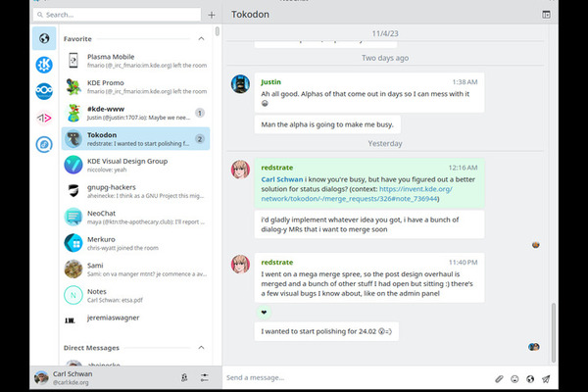The height and width of the screenshot is (392, 588).
Task: Open the KDE Visual Design Group room
Action: (x=136, y=165)
